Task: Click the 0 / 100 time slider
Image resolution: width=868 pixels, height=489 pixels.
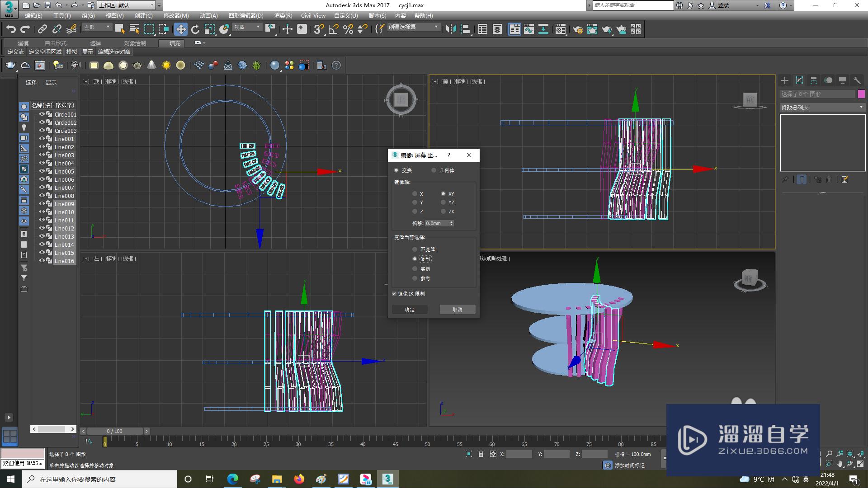Action: click(x=114, y=432)
